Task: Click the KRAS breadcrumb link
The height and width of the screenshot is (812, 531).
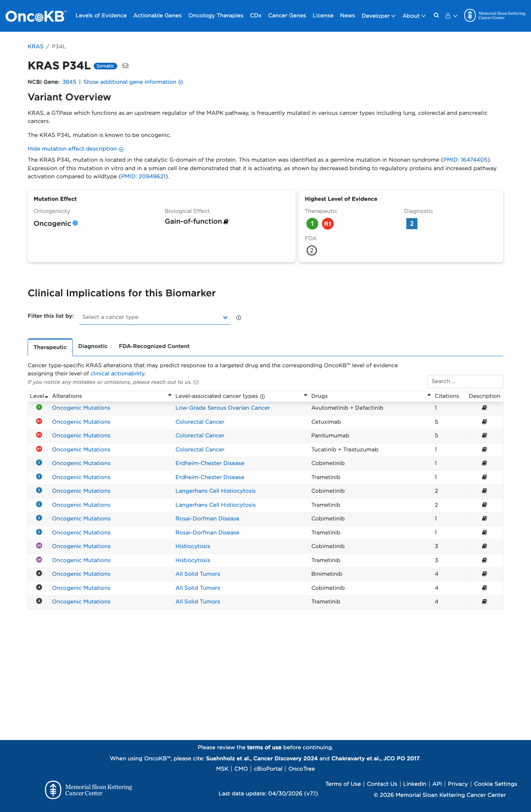Action: click(35, 47)
